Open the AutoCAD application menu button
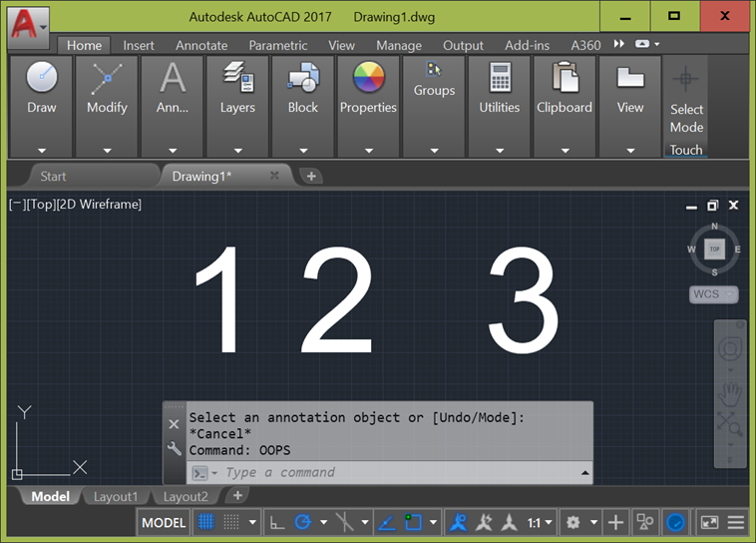 pyautogui.click(x=29, y=23)
